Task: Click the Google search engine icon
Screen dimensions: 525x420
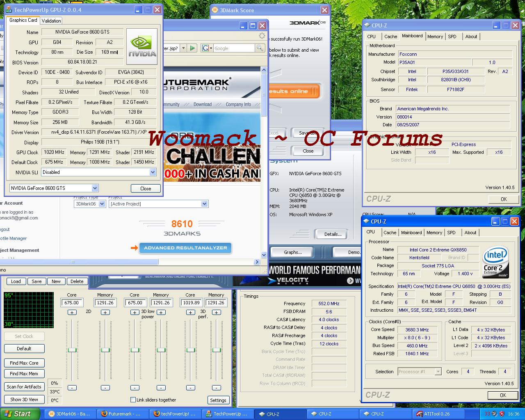Action: [205, 48]
